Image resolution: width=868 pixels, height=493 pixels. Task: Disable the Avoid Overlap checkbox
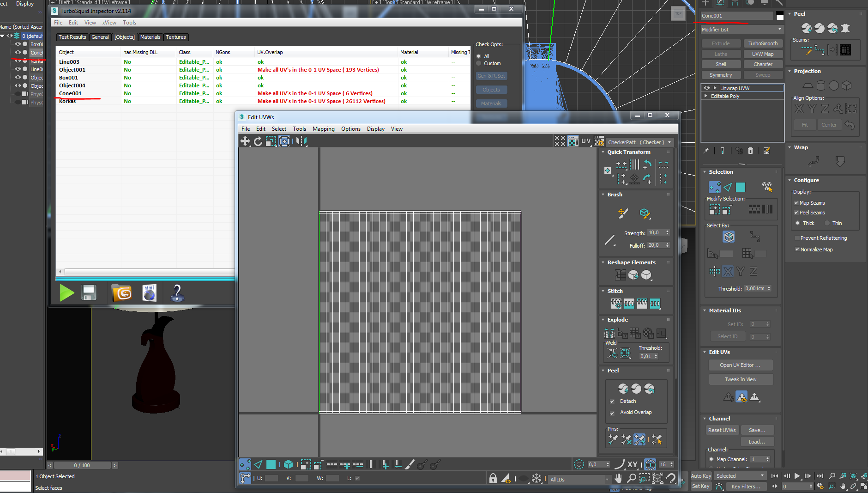click(x=612, y=413)
